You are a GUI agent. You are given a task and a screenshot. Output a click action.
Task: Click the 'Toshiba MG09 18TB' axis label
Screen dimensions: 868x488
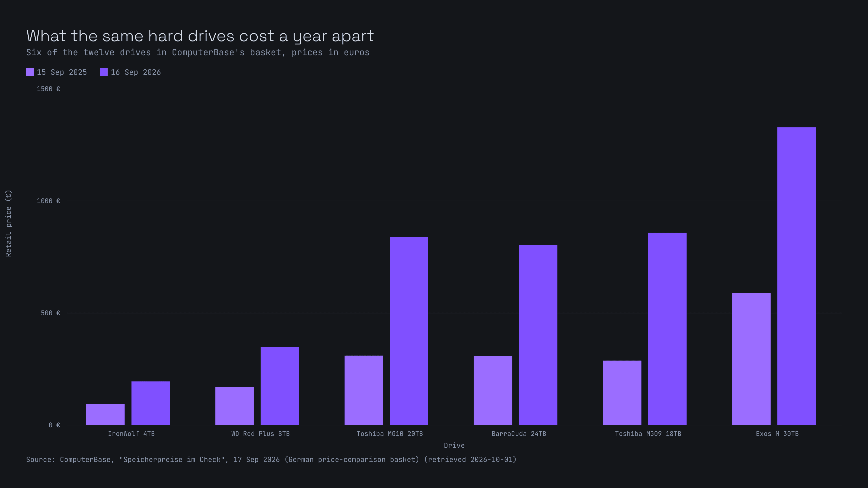click(x=648, y=434)
